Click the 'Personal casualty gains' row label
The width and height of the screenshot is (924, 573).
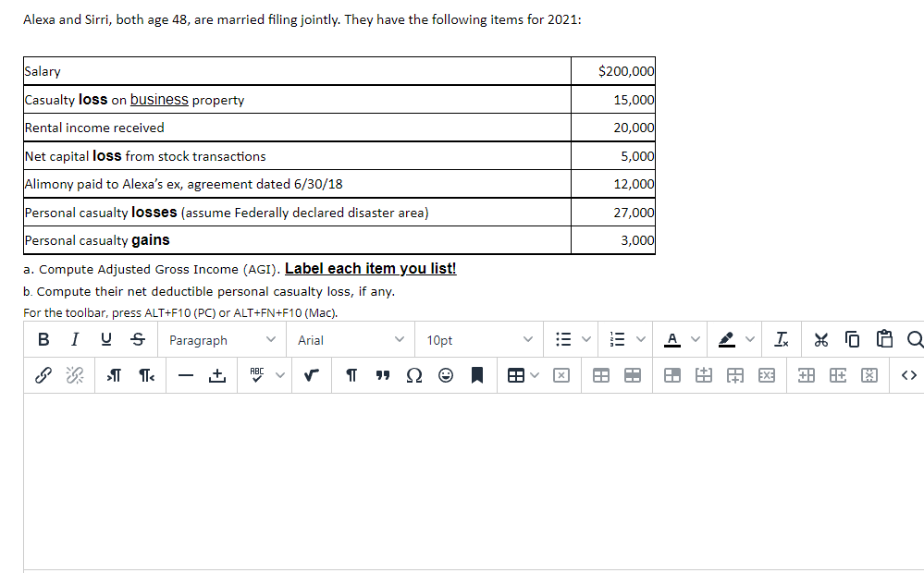click(x=97, y=240)
